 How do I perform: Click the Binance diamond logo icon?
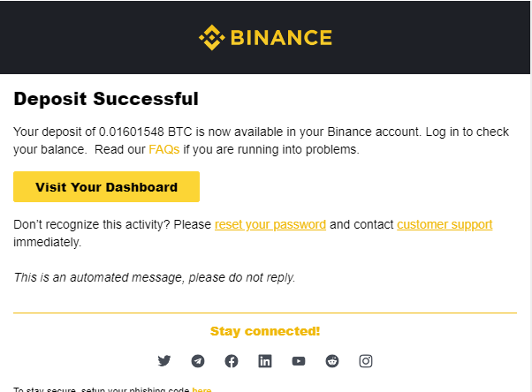212,37
